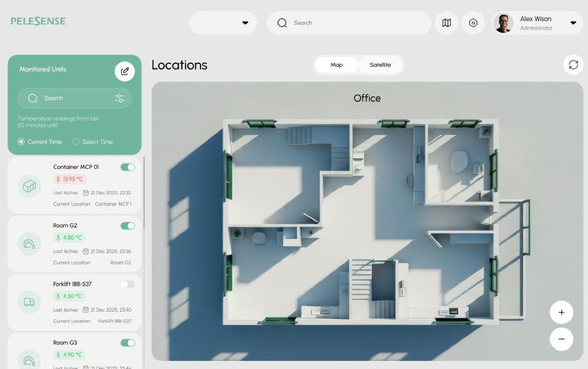Click the Forklift 188-537 truck icon
Screen dimensions: 588x369
[x=29, y=302]
